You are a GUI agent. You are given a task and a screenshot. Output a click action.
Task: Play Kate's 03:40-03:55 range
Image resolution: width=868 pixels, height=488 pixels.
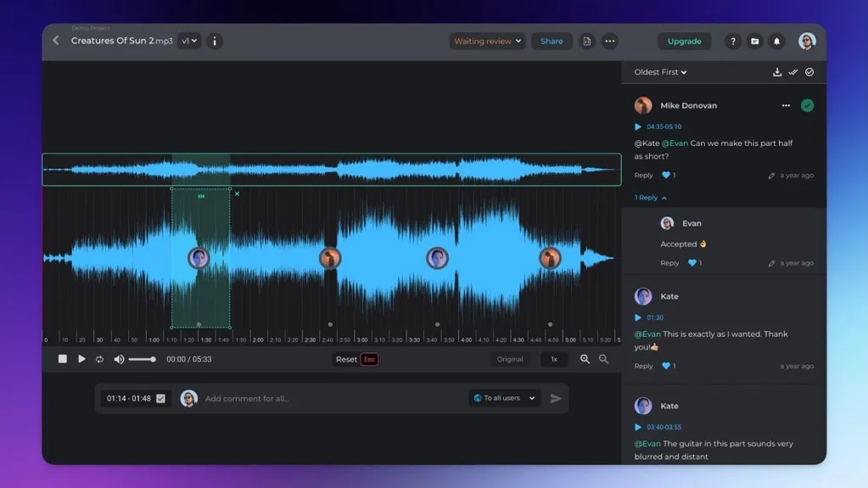[x=638, y=427]
